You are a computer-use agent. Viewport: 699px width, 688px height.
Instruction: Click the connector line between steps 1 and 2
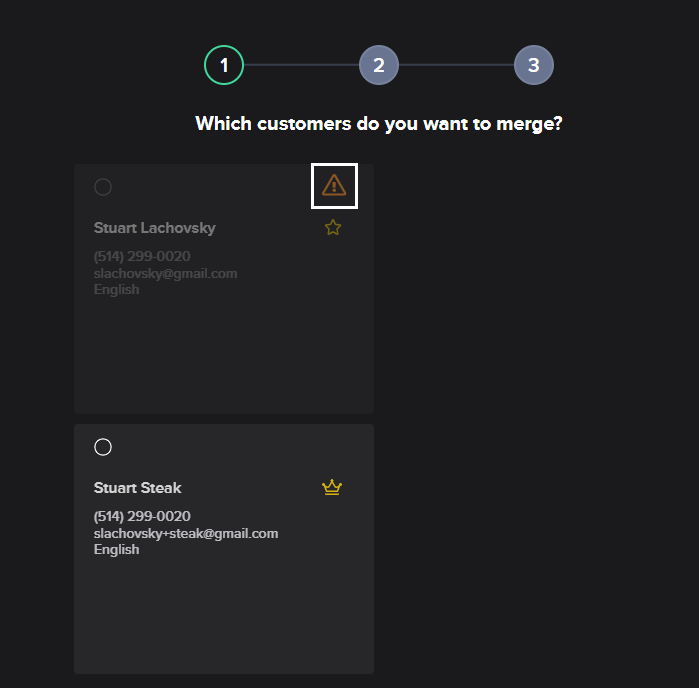point(301,65)
